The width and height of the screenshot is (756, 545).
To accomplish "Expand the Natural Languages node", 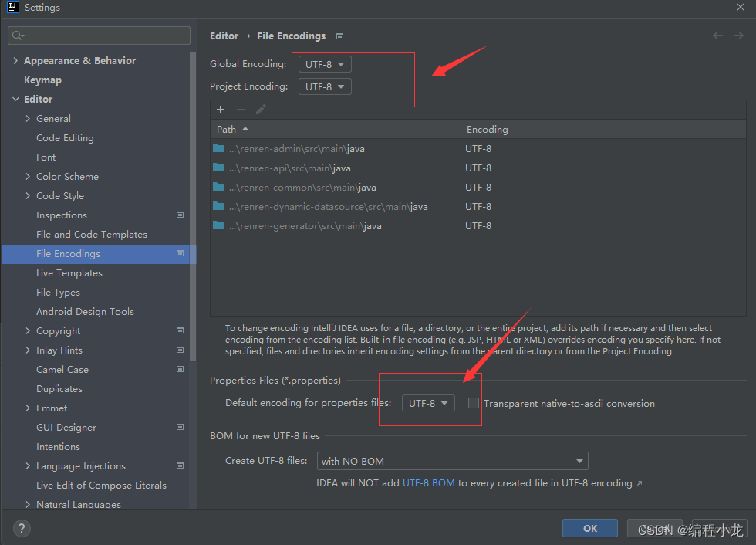I will [28, 504].
